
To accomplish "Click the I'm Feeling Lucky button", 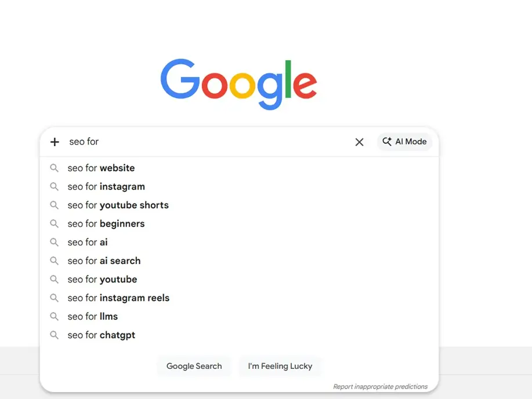I will click(x=280, y=366).
